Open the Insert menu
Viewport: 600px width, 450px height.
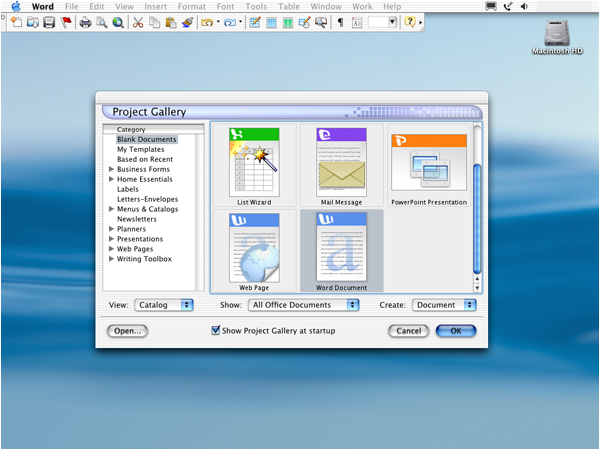click(155, 7)
